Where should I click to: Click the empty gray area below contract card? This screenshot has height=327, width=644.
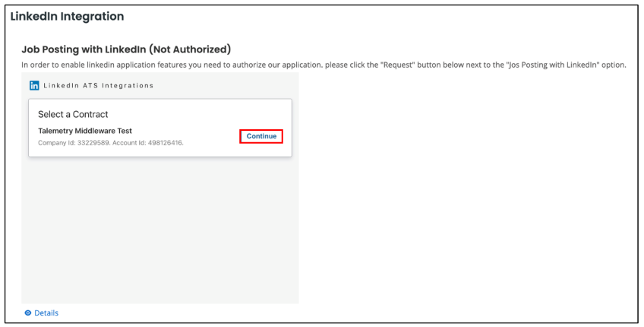coord(160,230)
